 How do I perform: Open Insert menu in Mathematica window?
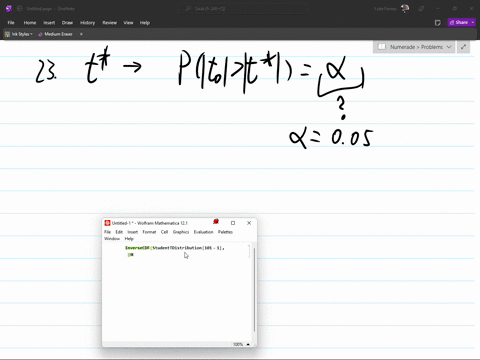(x=133, y=232)
